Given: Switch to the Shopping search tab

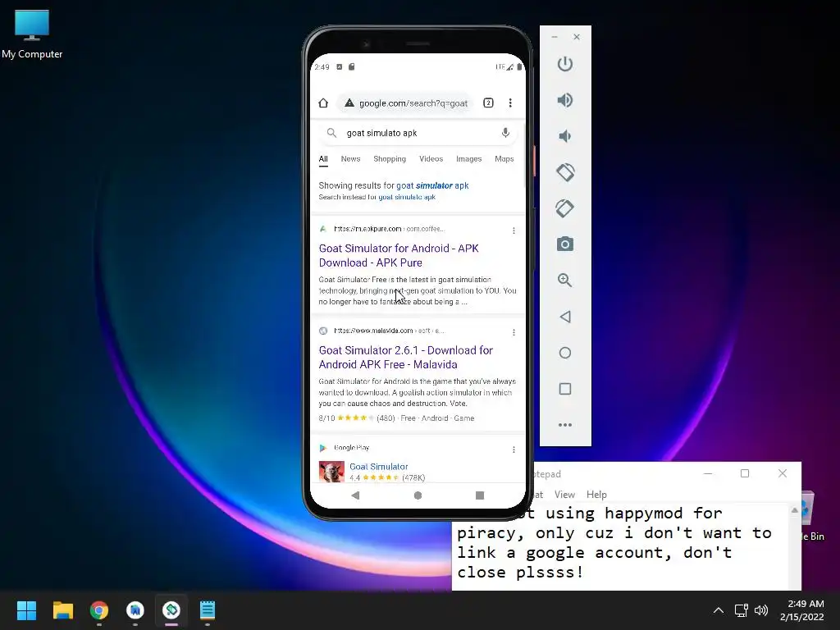Looking at the screenshot, I should 390,159.
